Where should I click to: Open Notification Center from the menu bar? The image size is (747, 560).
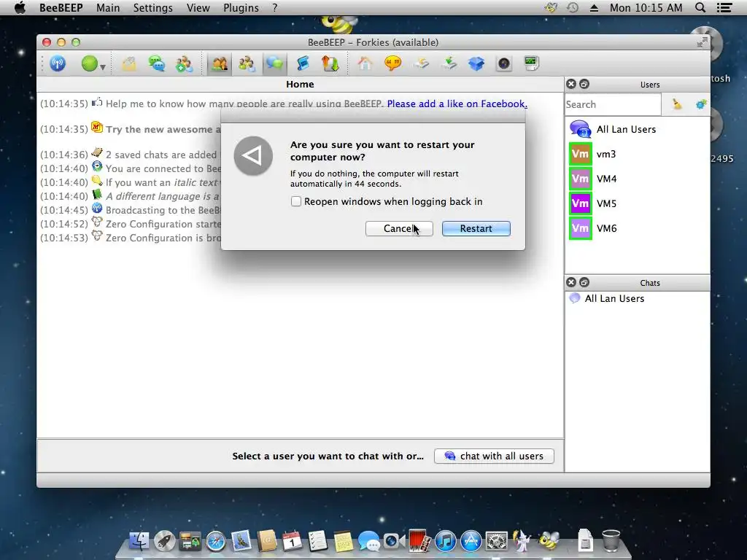724,7
